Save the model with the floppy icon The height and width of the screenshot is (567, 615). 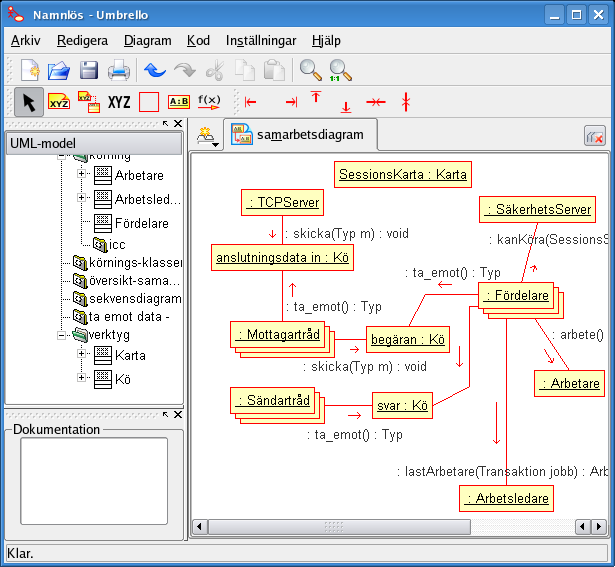pos(89,71)
